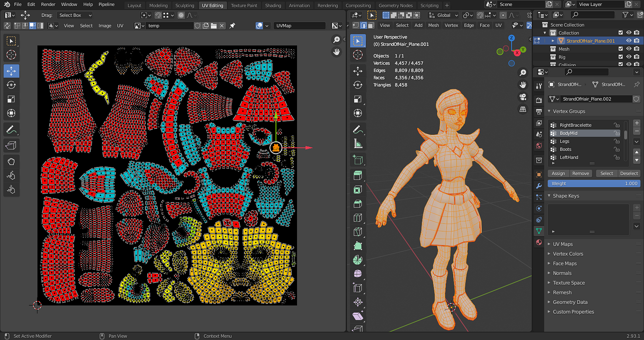This screenshot has height=340, width=644.
Task: Adjust the Weight slider
Action: (594, 184)
